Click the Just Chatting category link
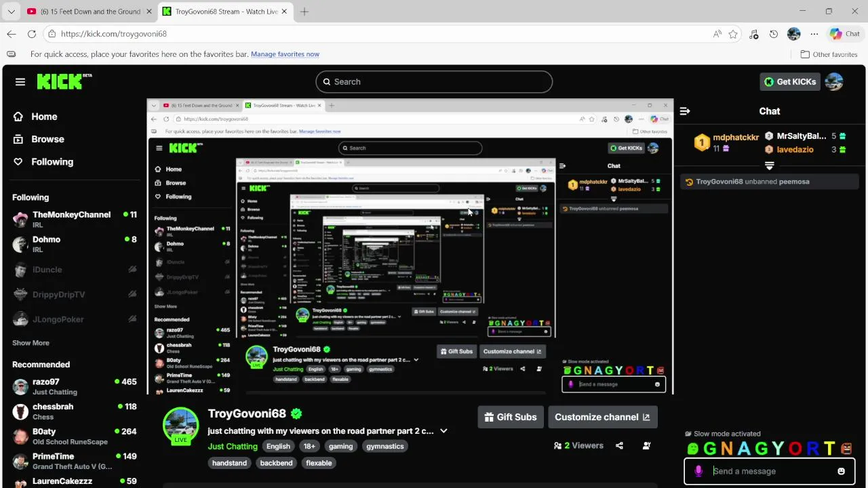Image resolution: width=868 pixels, height=488 pixels. (233, 446)
